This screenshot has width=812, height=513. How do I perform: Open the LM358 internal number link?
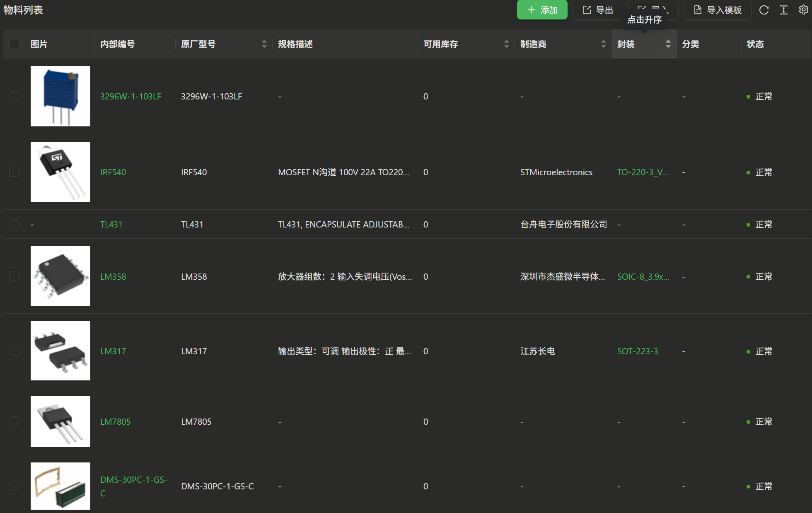coord(113,276)
